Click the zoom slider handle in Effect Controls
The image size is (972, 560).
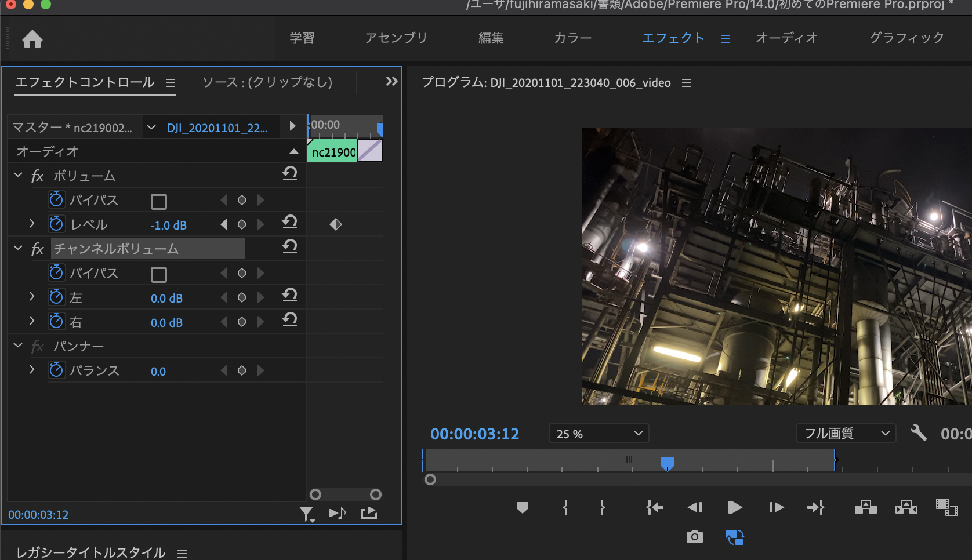pyautogui.click(x=317, y=494)
